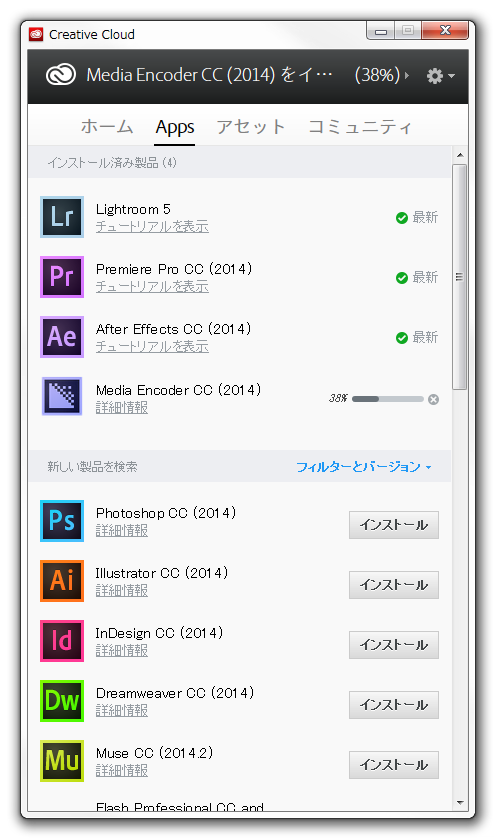
Task: Click the Media Encoder CC app icon
Action: (x=62, y=396)
